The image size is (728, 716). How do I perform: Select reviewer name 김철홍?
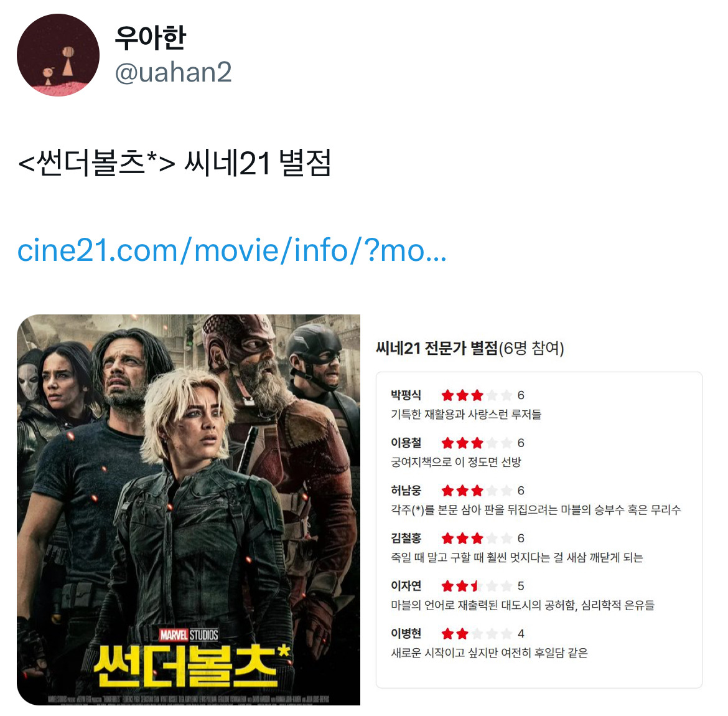[x=406, y=538]
